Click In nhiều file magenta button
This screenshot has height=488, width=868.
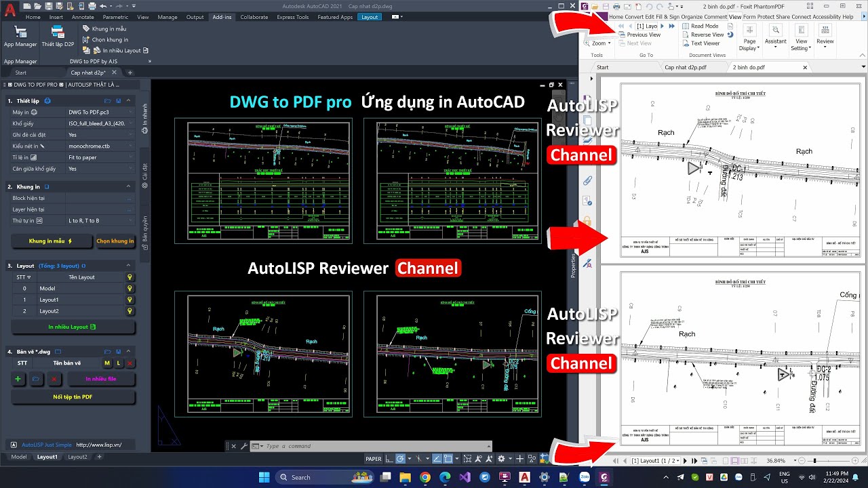tap(100, 379)
